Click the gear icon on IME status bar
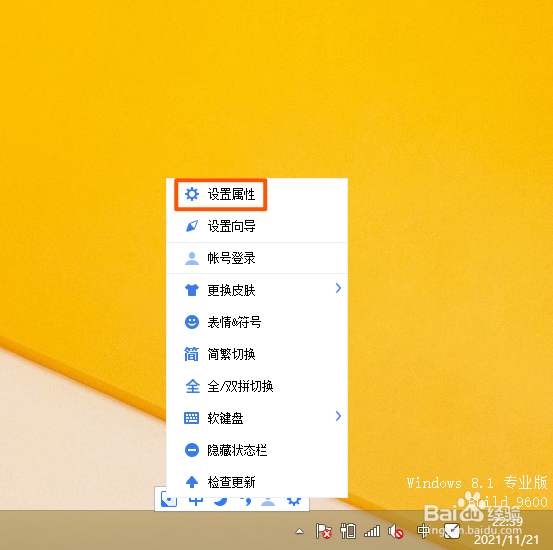The height and width of the screenshot is (550, 553). 293,501
